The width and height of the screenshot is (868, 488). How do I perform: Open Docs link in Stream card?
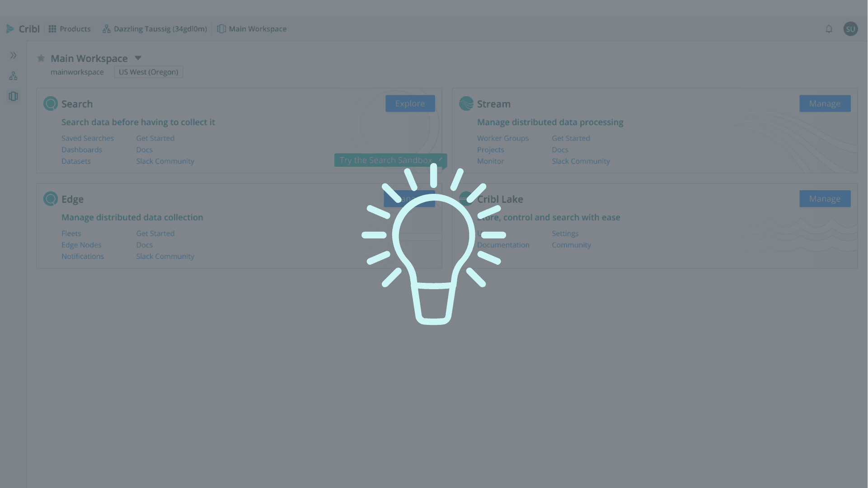click(x=560, y=150)
